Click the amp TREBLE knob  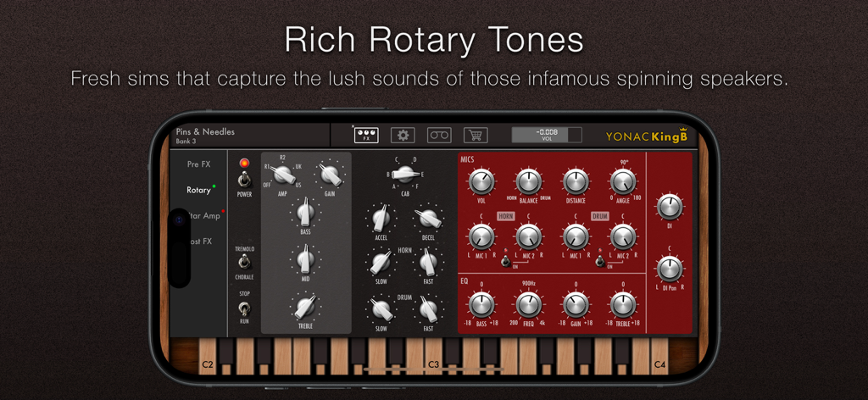tap(305, 307)
